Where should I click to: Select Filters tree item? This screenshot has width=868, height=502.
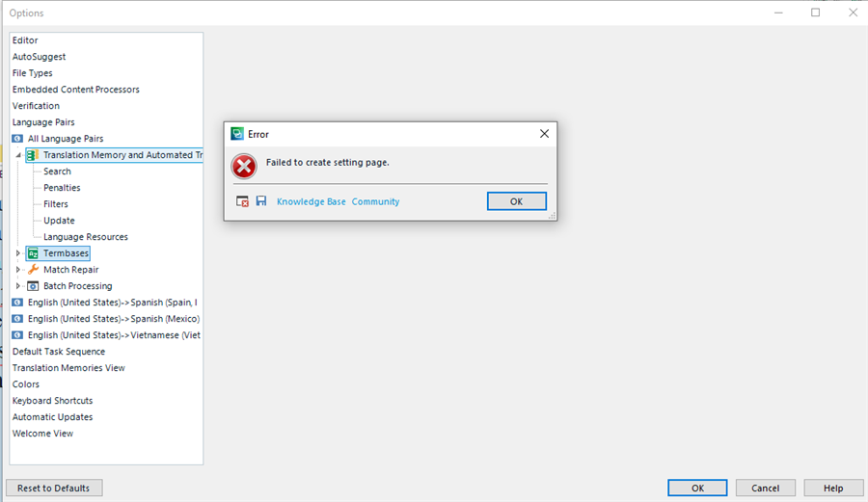[56, 204]
